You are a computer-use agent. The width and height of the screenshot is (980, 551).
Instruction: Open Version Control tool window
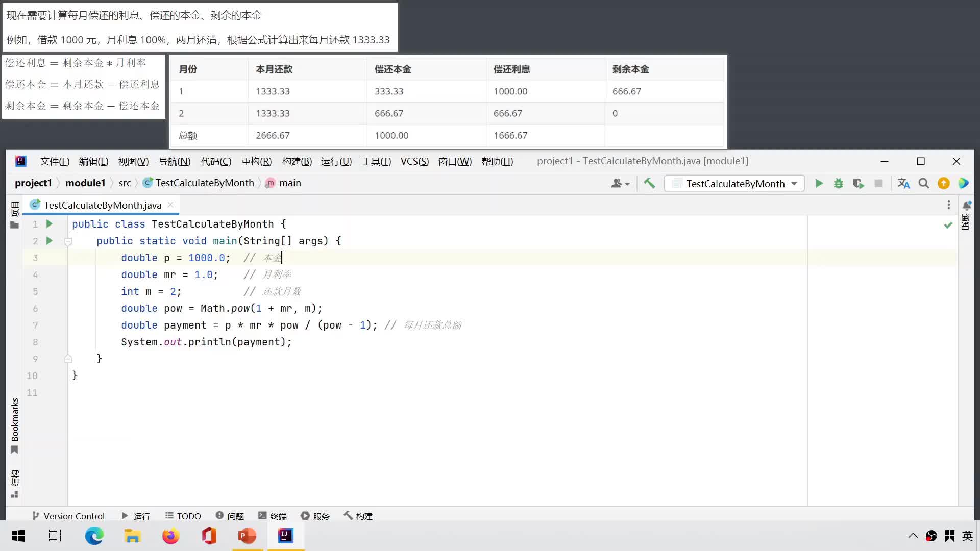point(68,516)
